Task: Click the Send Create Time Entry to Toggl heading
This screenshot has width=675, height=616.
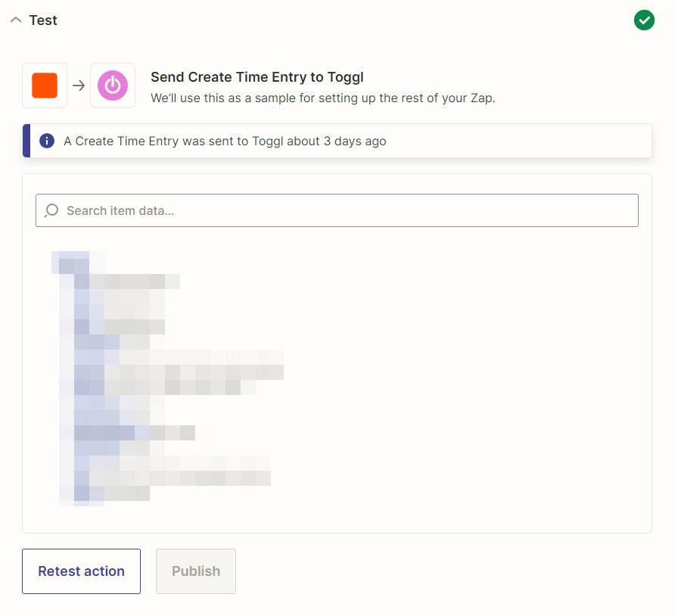Action: (257, 77)
